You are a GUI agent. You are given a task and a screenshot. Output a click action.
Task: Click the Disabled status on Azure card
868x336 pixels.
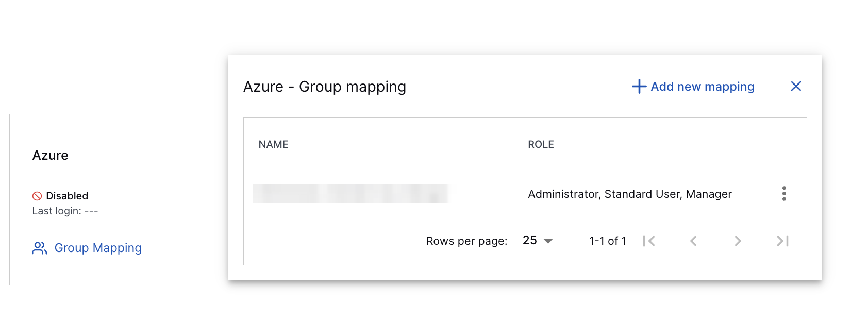tap(60, 196)
